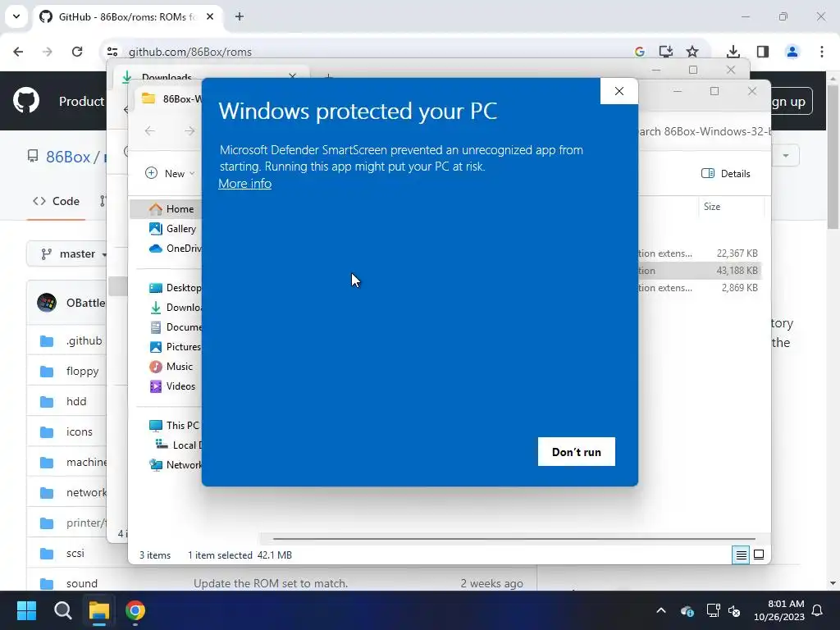
Task: Select Videos in Explorer navigation pane
Action: (172, 386)
